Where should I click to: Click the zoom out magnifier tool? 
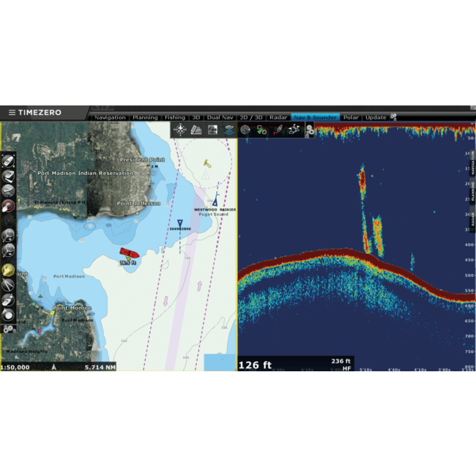[x=8, y=250]
